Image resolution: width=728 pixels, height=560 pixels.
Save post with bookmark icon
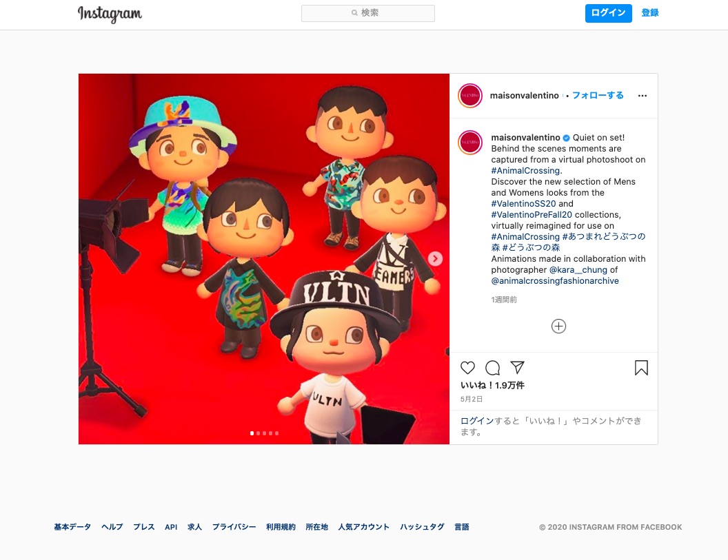pyautogui.click(x=641, y=368)
